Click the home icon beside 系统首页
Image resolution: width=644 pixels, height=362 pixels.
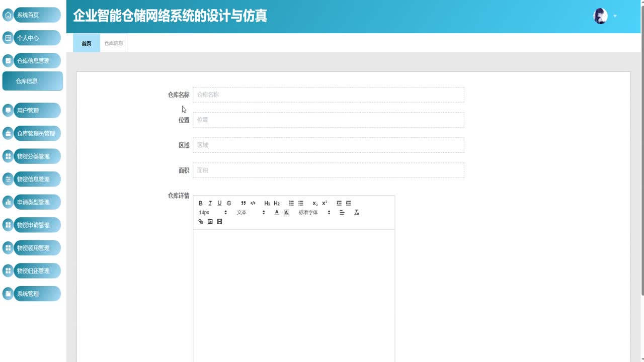pyautogui.click(x=8, y=15)
